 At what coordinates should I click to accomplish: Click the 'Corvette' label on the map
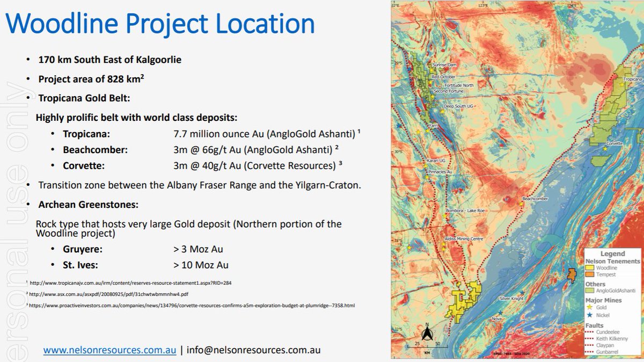614,144
